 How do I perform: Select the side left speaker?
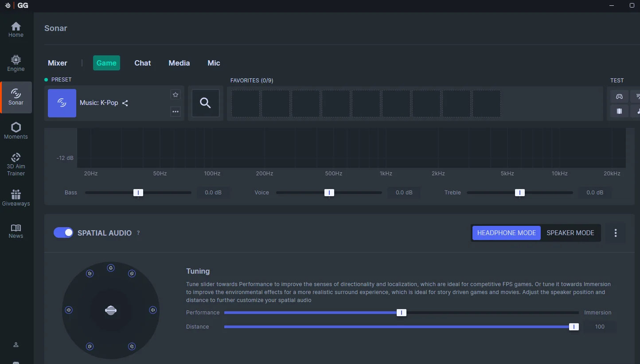click(x=69, y=310)
